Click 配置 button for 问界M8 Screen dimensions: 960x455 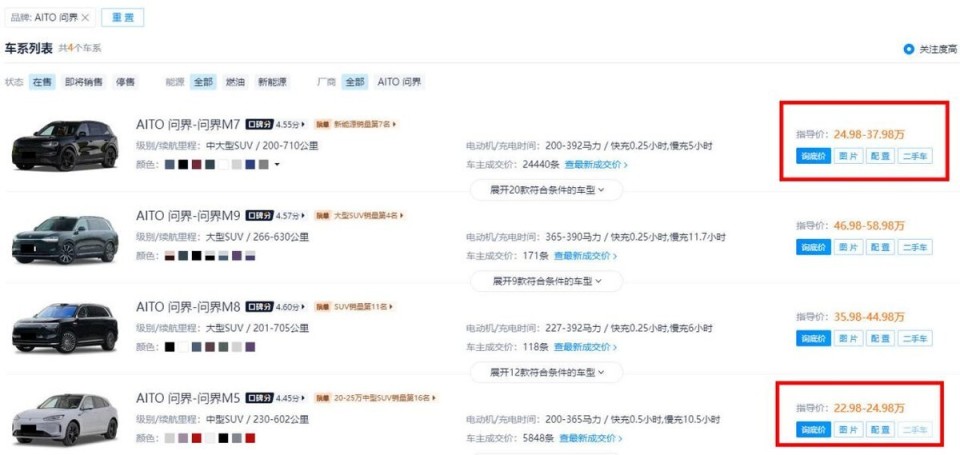pos(880,338)
